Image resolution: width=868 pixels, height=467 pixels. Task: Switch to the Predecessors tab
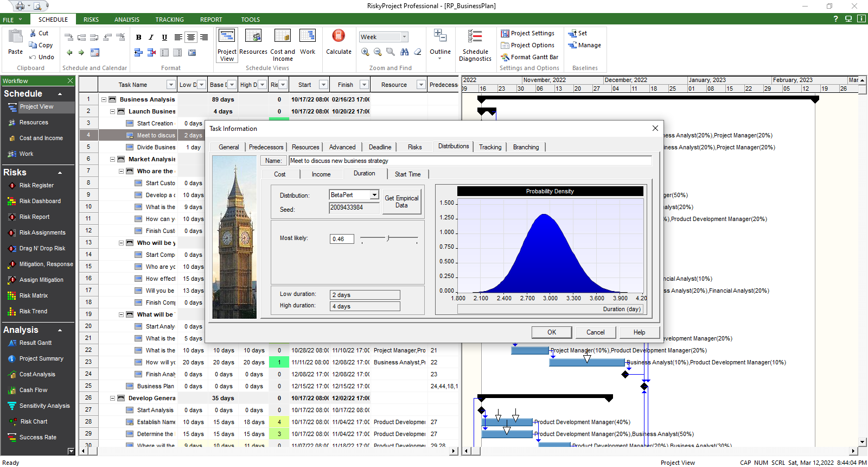266,147
